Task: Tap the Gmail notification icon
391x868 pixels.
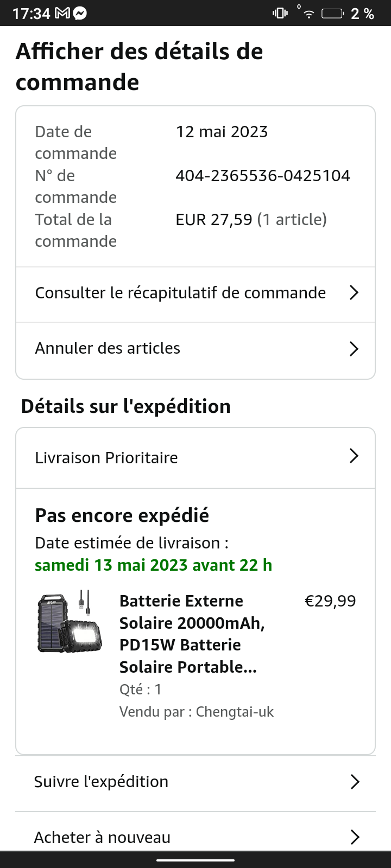Action: 62,14
